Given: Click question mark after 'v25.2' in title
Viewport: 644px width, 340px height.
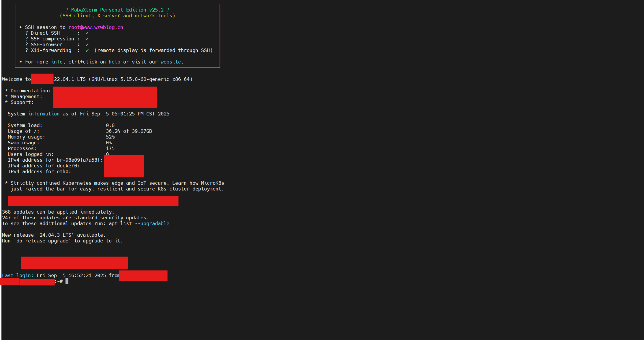Looking at the screenshot, I should click(x=168, y=10).
